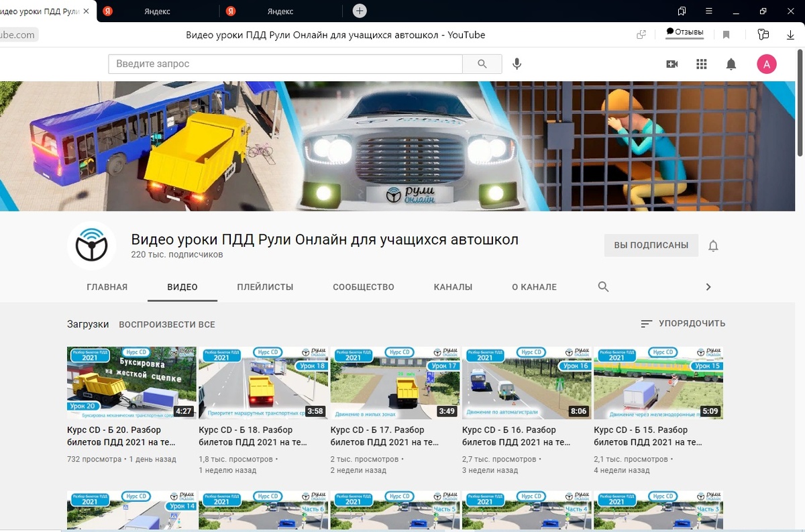Click ВОСПРОИЗВЕСТИ ВСЕ to play all uploads
Viewport: 805px width, 532px height.
point(167,324)
